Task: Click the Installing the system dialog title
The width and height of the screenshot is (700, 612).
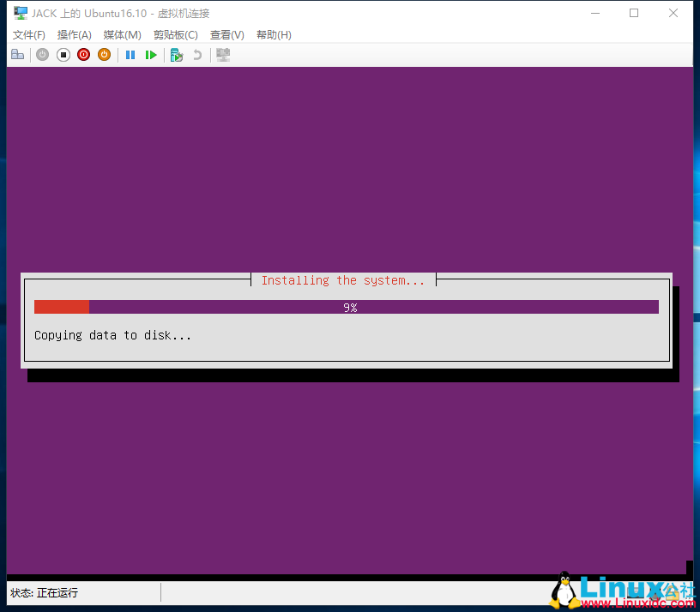Action: coord(343,279)
